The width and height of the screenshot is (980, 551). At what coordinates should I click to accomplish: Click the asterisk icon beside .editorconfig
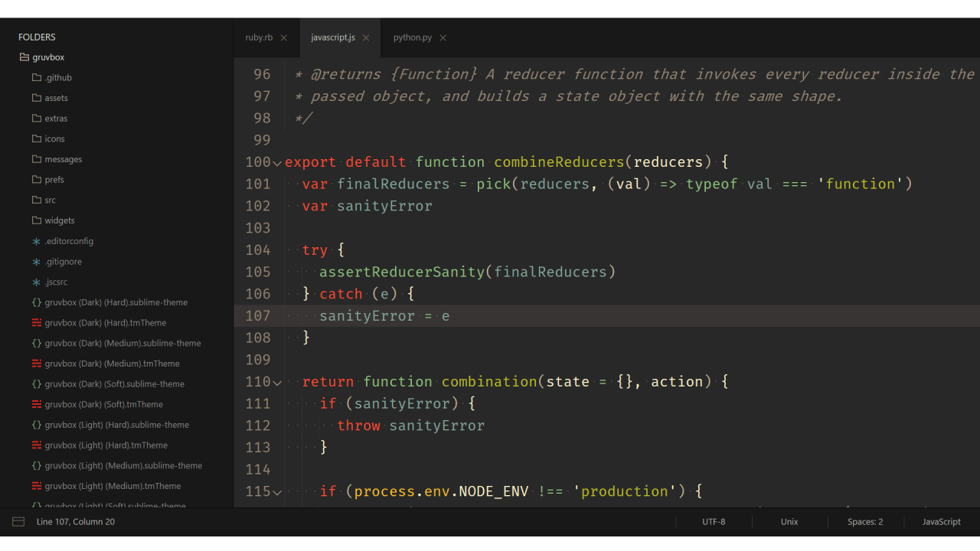click(36, 241)
